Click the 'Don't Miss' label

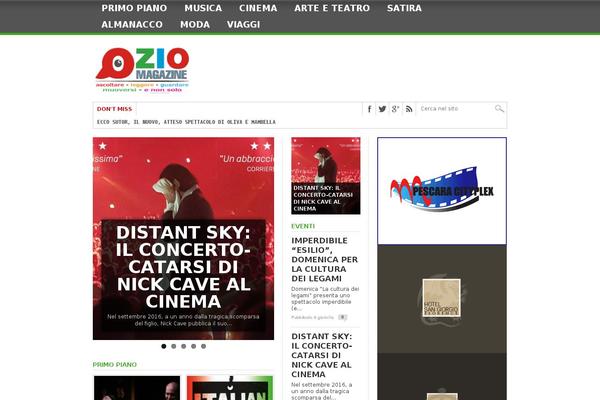coord(114,109)
